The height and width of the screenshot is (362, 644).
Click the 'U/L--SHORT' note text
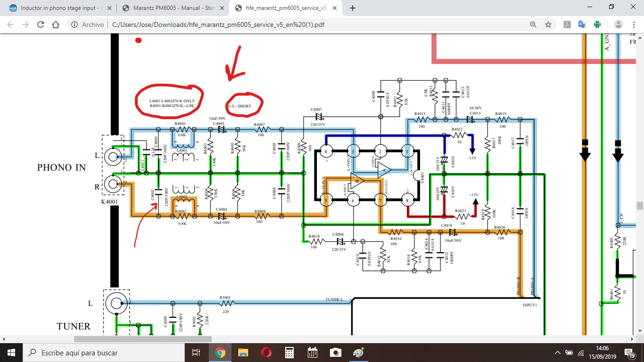tap(239, 106)
